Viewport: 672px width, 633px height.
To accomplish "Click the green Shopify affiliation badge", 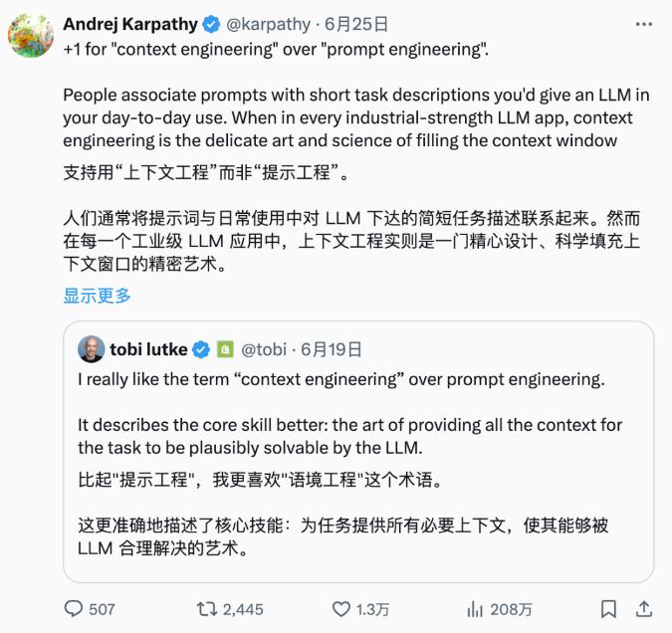I will tap(225, 349).
